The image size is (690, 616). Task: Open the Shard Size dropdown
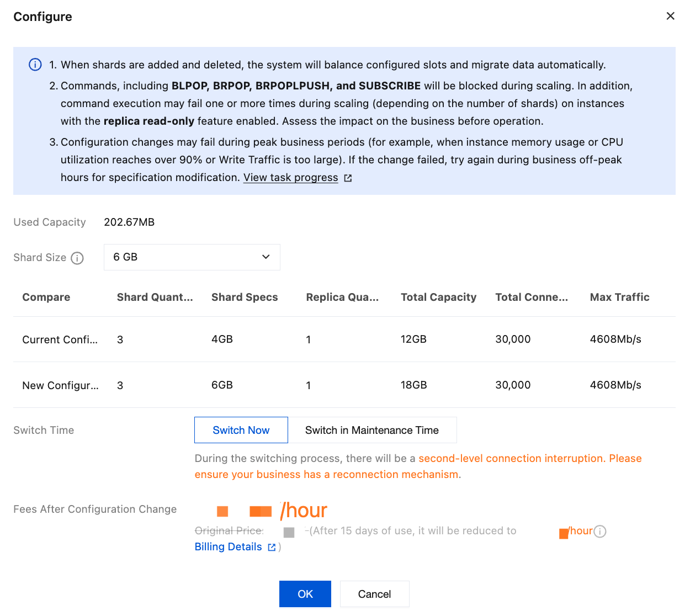click(x=192, y=257)
